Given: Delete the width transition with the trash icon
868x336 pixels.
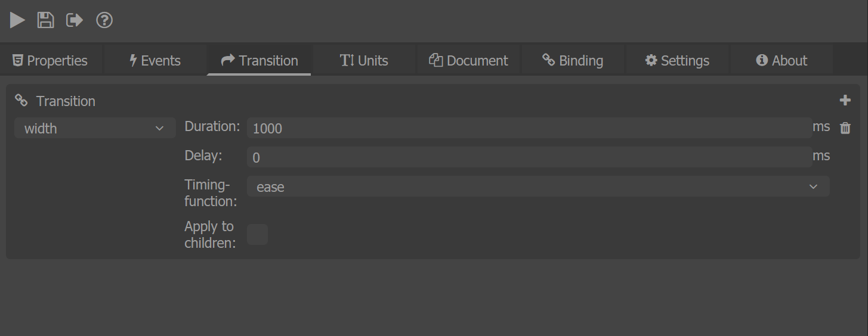Looking at the screenshot, I should [x=845, y=128].
